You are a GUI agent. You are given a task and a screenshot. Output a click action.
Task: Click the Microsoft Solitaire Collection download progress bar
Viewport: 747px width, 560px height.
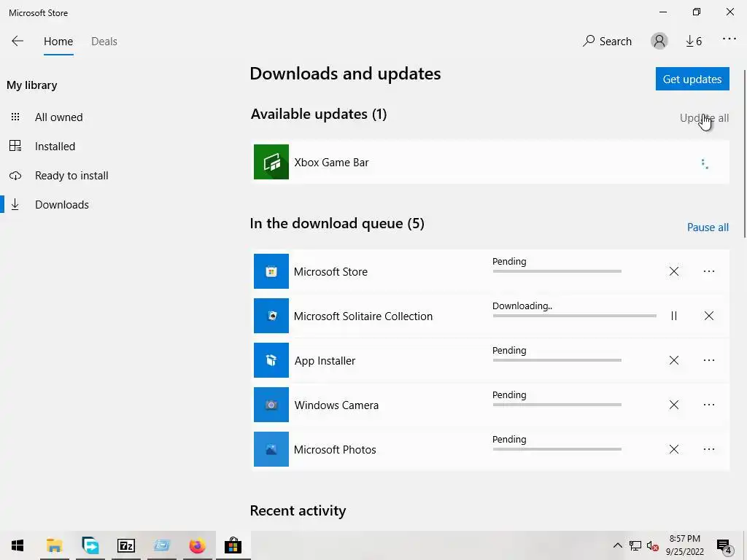tap(574, 316)
